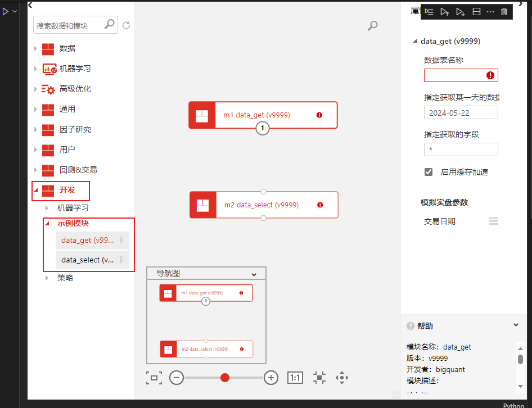Viewport: 532px width, 408px height.
Task: Click the zoom slider red handle
Action: [225, 378]
